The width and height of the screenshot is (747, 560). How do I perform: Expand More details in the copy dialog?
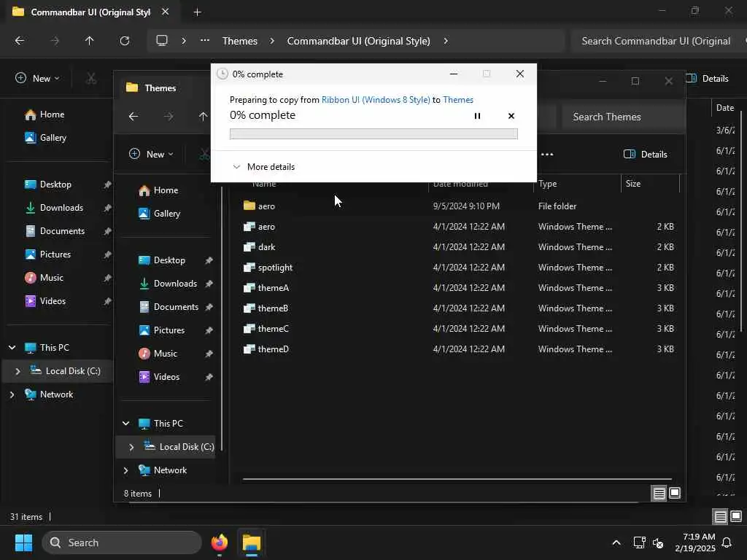264,167
